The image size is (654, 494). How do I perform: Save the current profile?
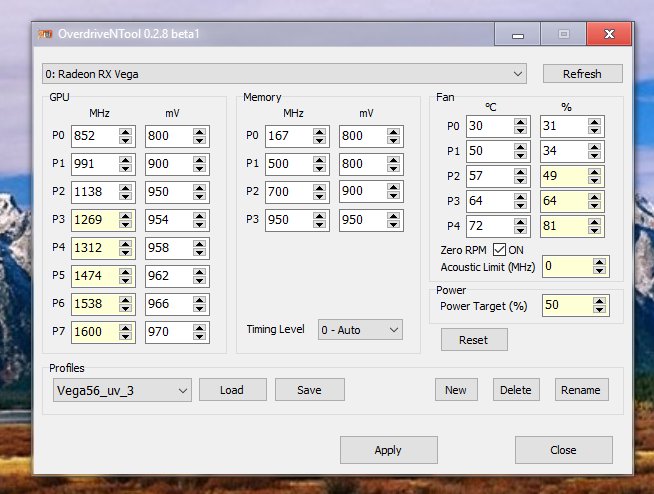coord(309,390)
